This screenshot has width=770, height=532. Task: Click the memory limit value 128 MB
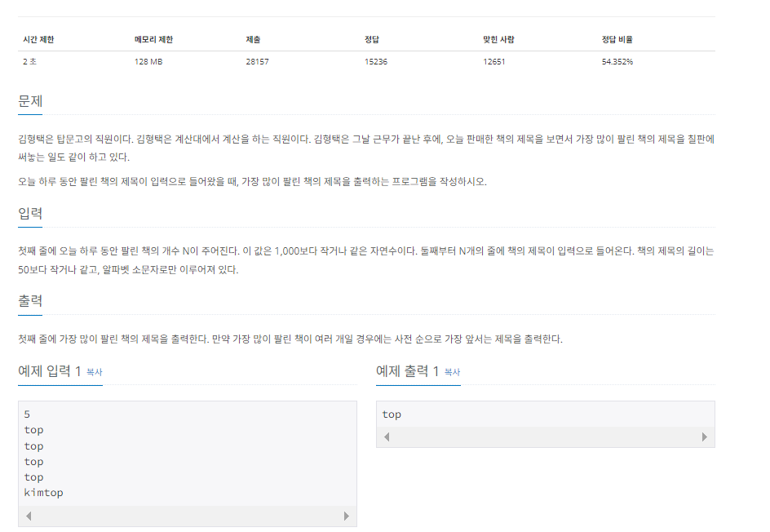148,61
